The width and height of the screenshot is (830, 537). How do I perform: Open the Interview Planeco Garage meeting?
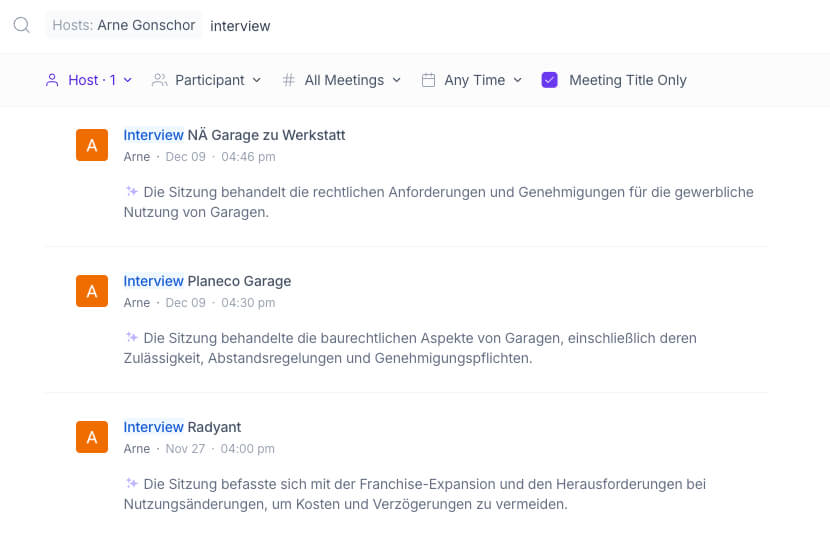pyautogui.click(x=207, y=281)
